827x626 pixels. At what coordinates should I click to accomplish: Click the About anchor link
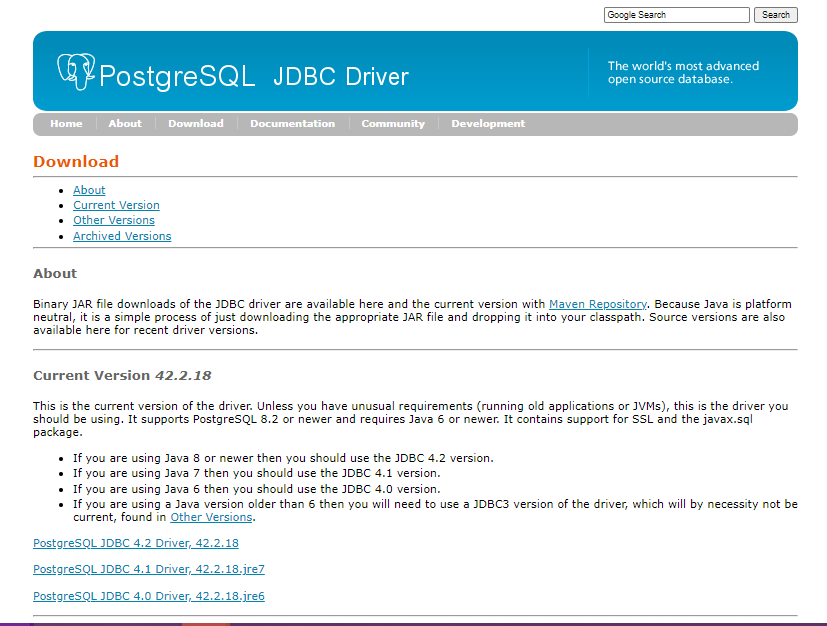[88, 189]
